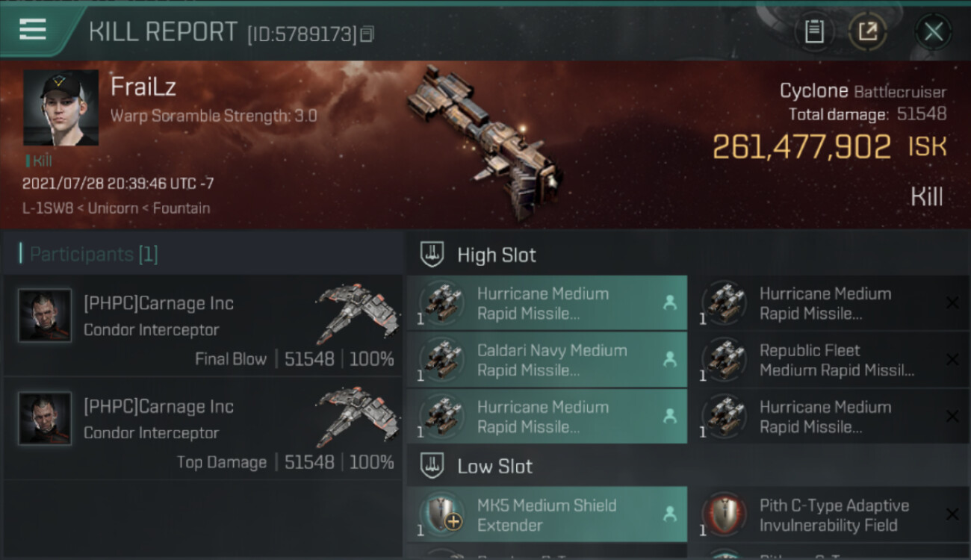Click the X beside Pith C-Type field

click(952, 514)
